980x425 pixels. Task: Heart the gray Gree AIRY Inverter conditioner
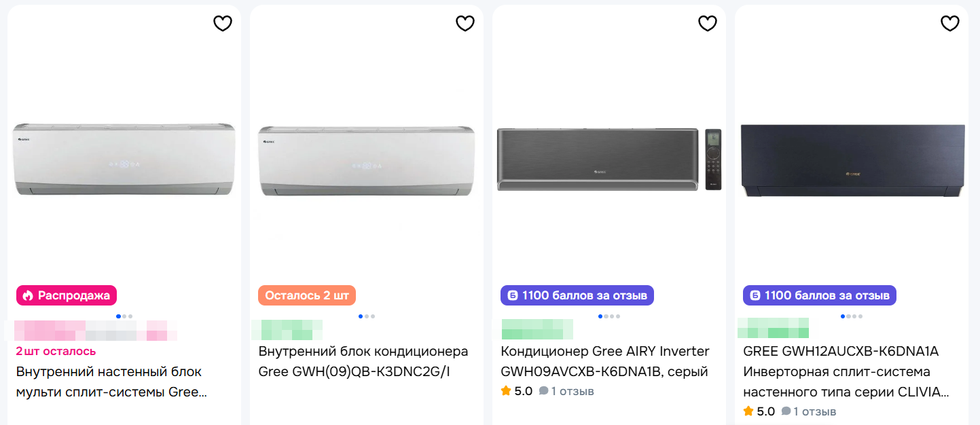(708, 24)
